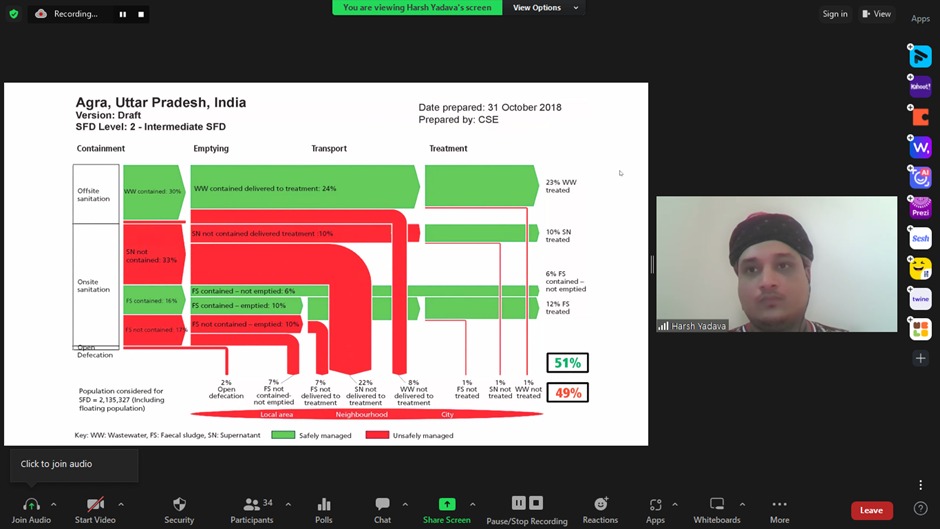Expand participants options arrow
940x529 pixels.
coord(288,504)
